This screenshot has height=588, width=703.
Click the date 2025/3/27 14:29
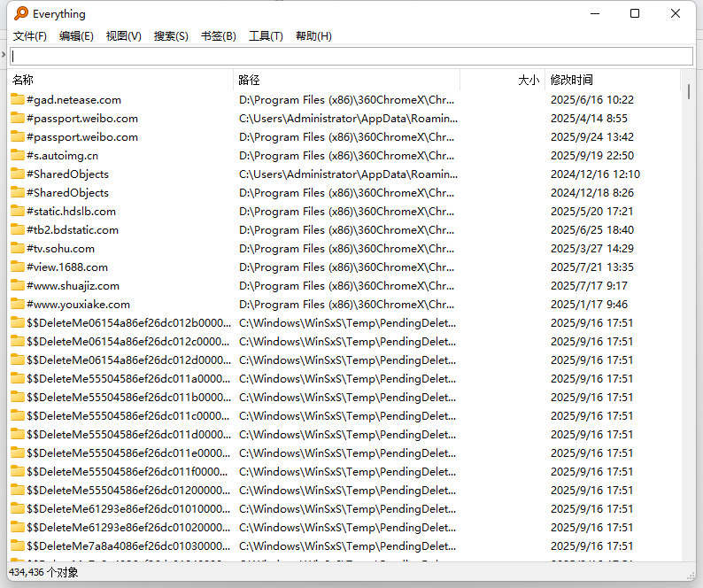[x=592, y=248]
